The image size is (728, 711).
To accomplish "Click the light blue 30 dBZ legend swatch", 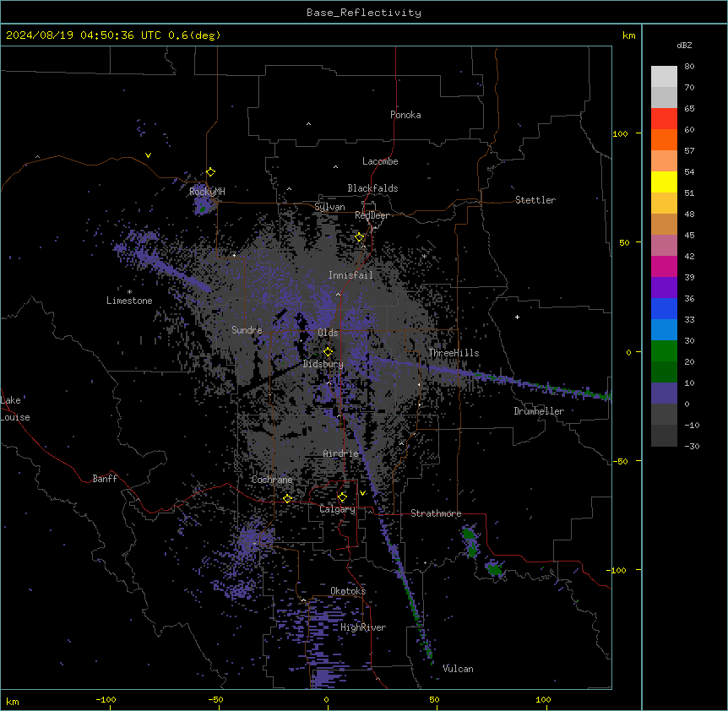I will [664, 329].
